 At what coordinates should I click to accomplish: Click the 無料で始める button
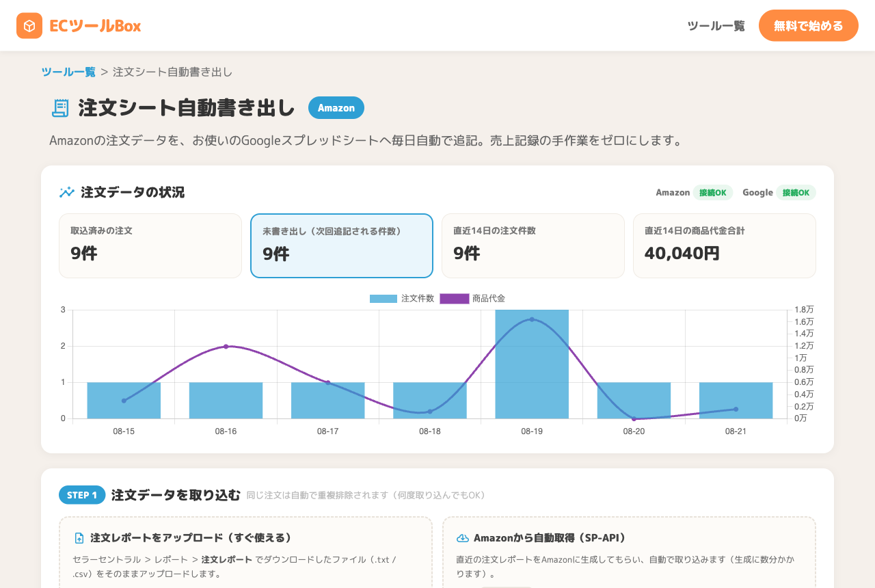click(809, 26)
